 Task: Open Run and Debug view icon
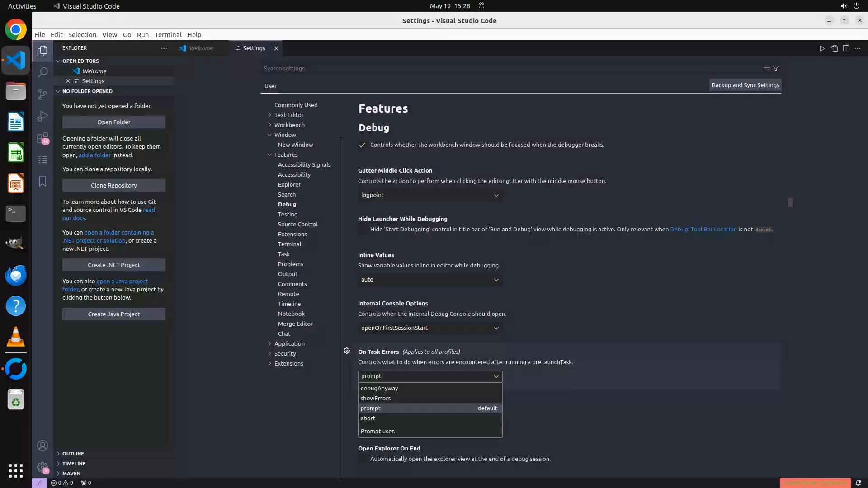coord(42,116)
